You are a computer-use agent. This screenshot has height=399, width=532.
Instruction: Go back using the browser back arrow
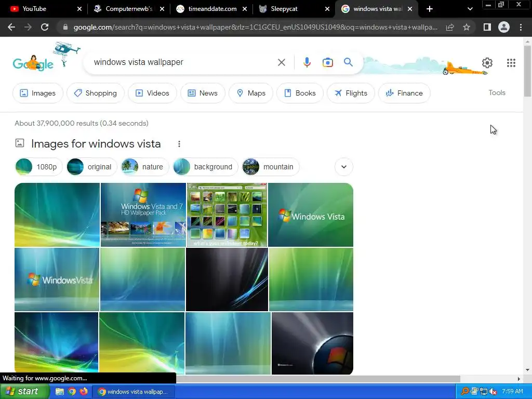click(x=11, y=27)
